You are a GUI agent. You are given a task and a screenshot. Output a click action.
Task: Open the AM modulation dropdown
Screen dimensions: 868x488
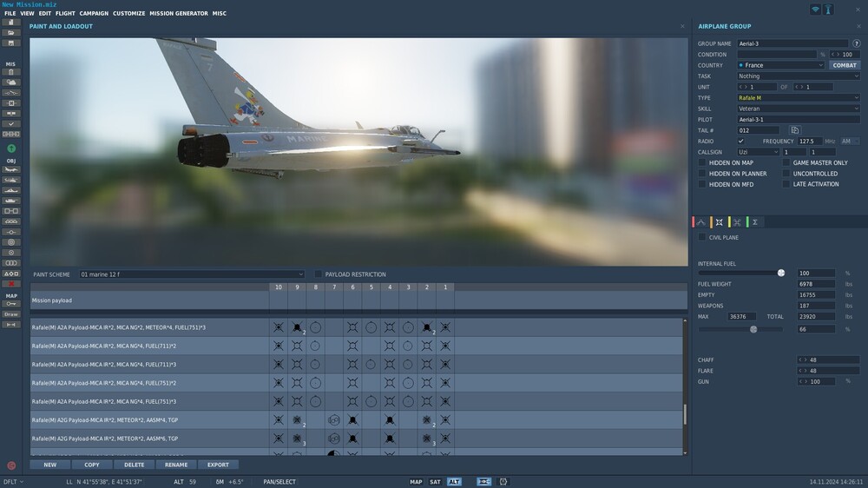pos(850,142)
